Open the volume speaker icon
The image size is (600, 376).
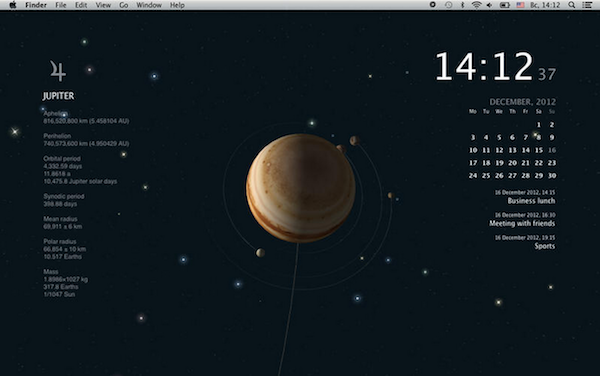pyautogui.click(x=489, y=5)
